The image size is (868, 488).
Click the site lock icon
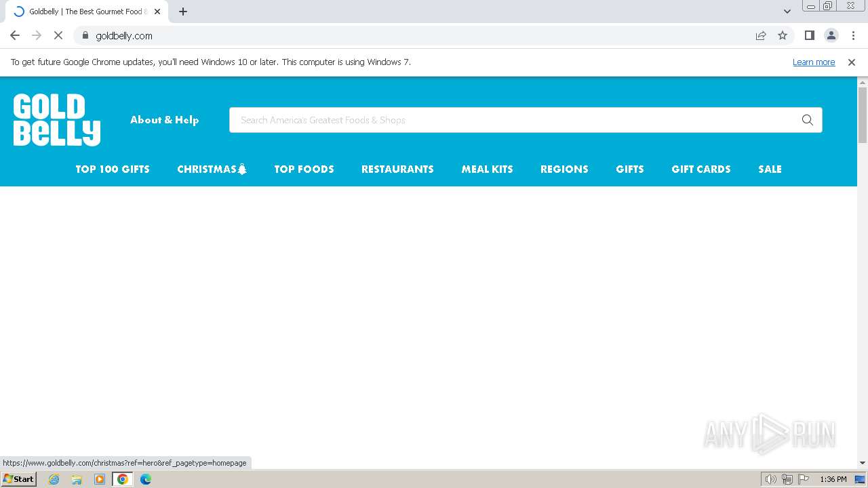[85, 35]
